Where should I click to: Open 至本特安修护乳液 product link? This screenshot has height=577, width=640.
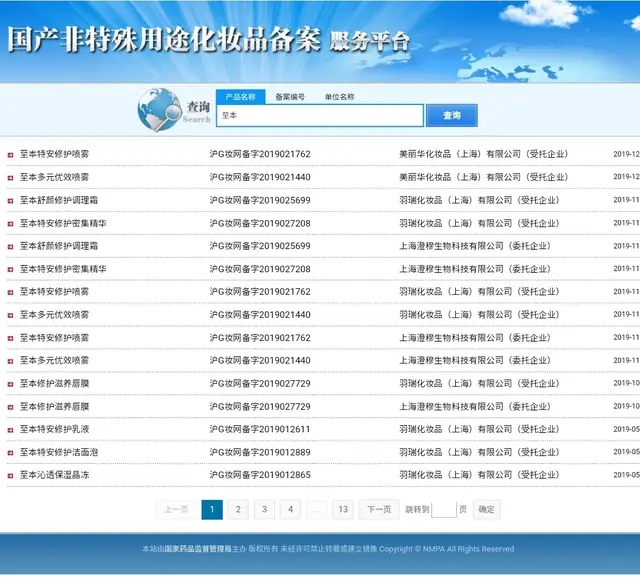point(54,429)
